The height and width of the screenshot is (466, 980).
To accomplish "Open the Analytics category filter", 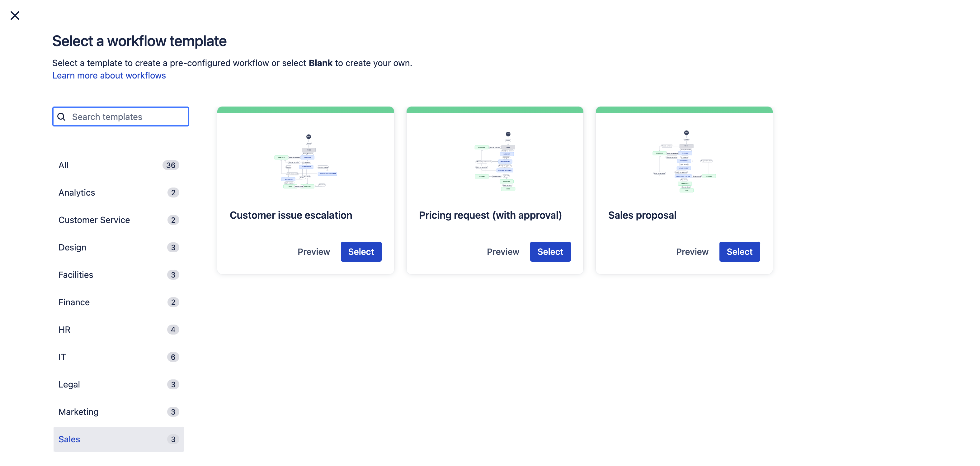I will [x=76, y=192].
